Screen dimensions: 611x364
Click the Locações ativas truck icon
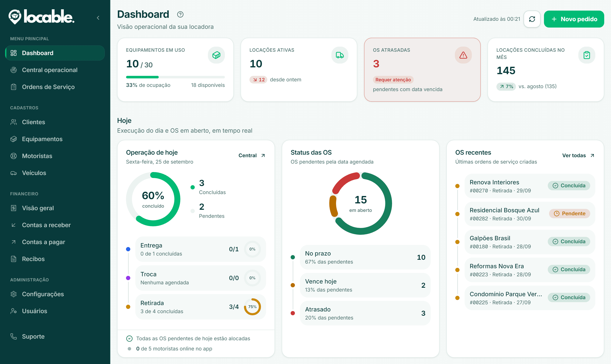pyautogui.click(x=340, y=55)
